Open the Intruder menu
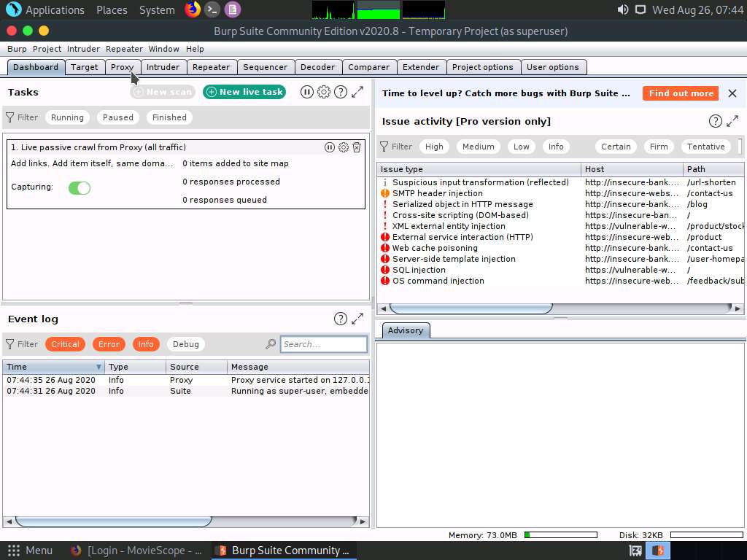747x560 pixels. coord(83,49)
